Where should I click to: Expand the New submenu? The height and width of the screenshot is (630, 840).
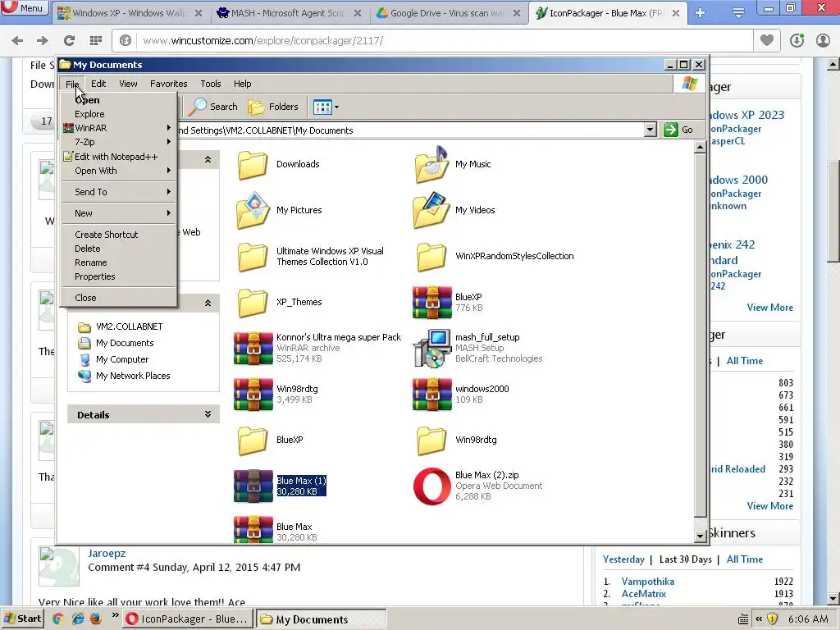click(x=118, y=213)
